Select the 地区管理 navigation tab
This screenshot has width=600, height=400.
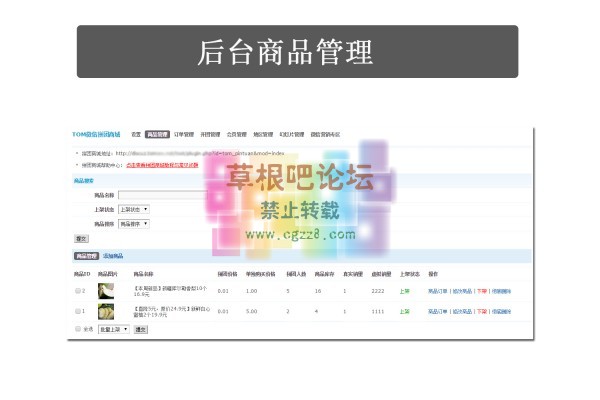(x=263, y=134)
